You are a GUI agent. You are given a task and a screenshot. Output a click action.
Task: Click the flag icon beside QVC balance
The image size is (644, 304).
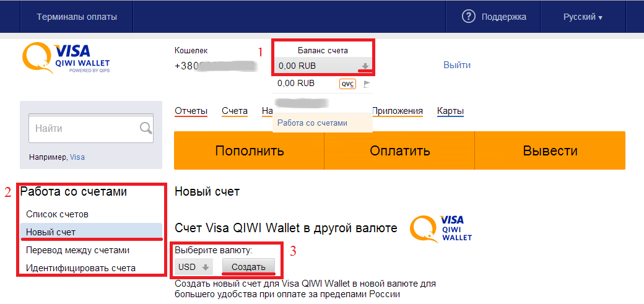[367, 84]
